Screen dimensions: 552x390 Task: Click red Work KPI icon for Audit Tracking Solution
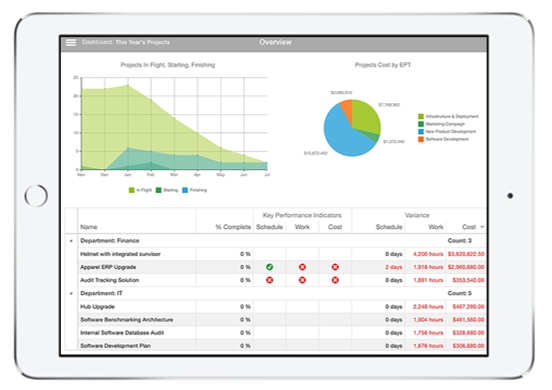pos(302,280)
